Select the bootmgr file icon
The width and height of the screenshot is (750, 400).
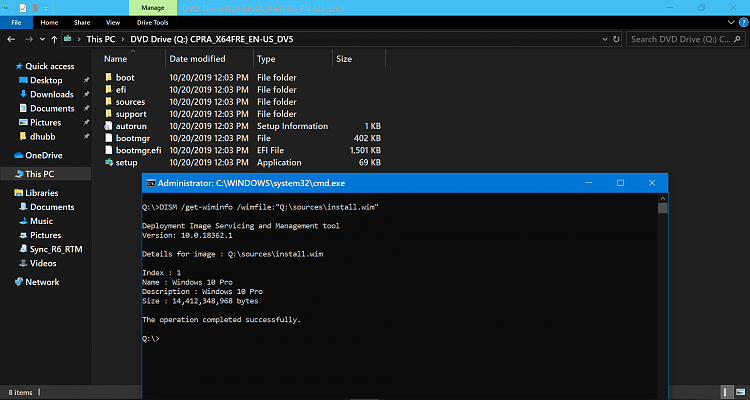(109, 138)
